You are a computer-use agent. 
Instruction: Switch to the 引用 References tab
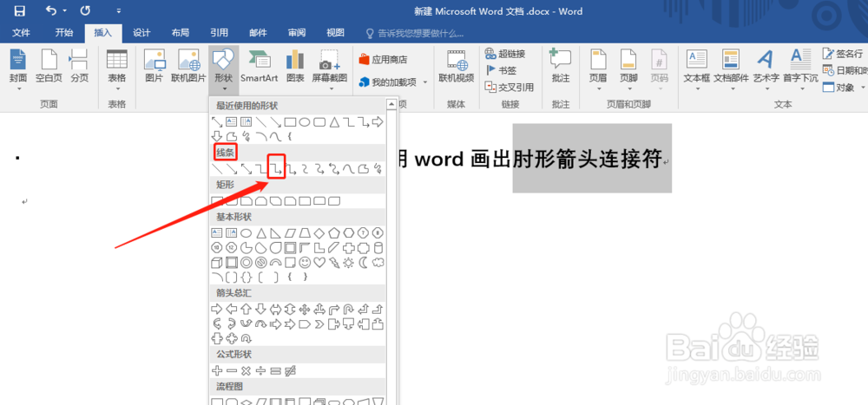219,33
